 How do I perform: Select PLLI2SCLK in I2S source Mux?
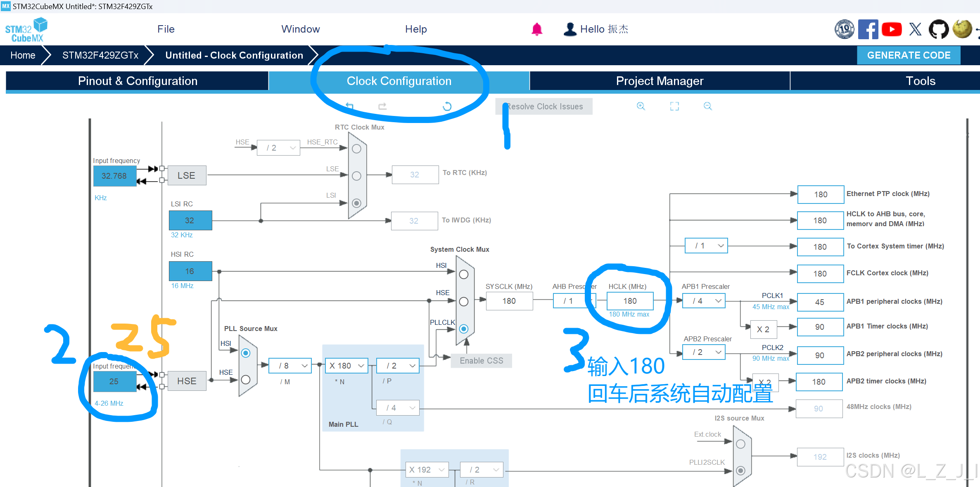tap(740, 470)
